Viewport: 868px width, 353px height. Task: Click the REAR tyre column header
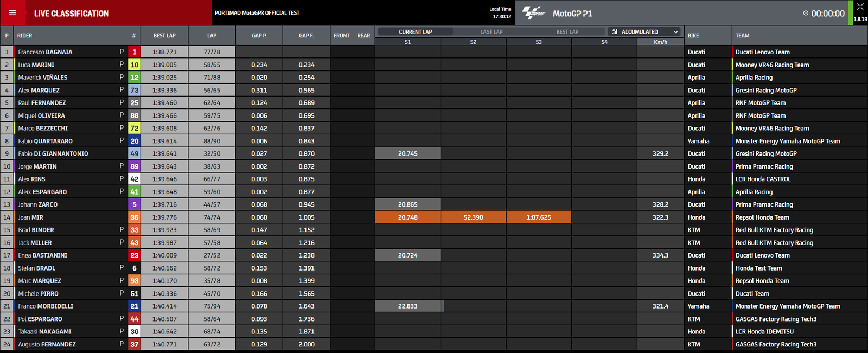[x=363, y=36]
